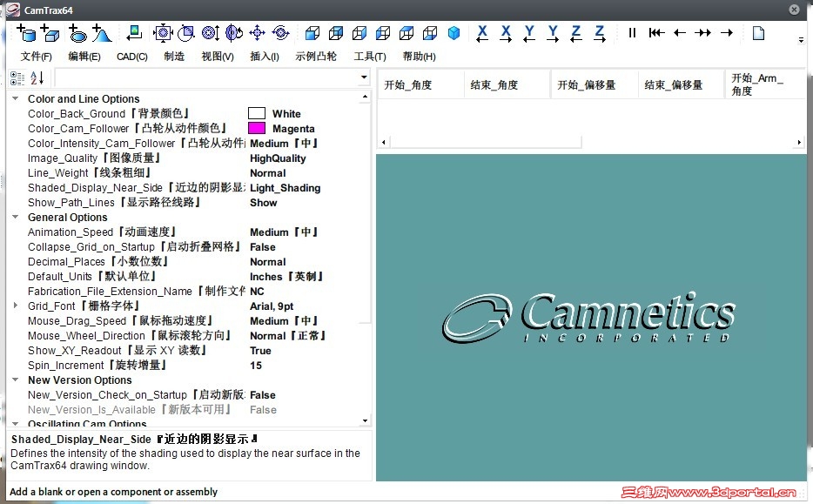Add a new curve profile icon
Viewport: 813px width, 504px height.
102,33
